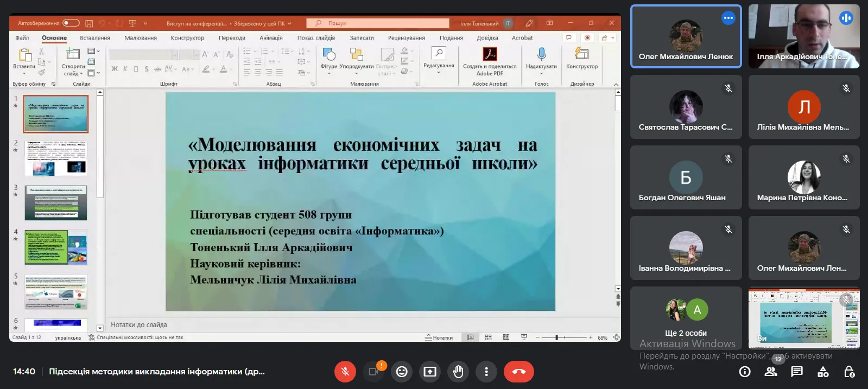The height and width of the screenshot is (389, 868).
Task: Click the zoom slider in PowerPoint
Action: click(564, 337)
